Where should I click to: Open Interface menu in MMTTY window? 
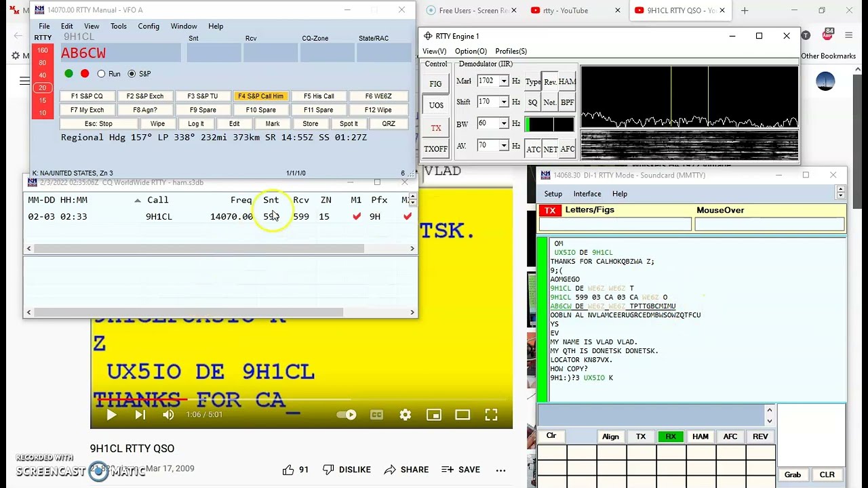pos(587,194)
